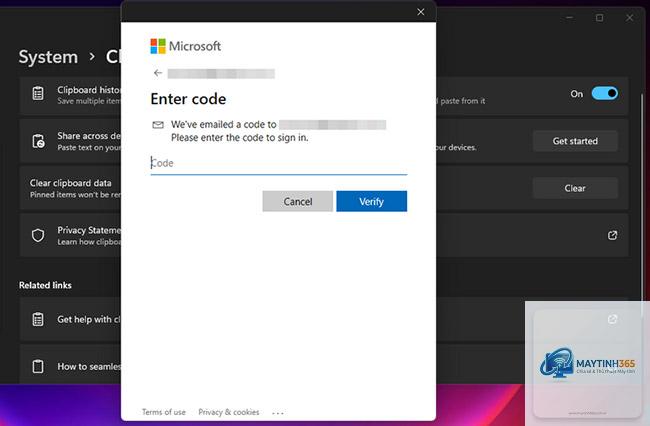Click Get started for sharing across devices
Image resolution: width=650 pixels, height=426 pixels.
pos(575,141)
